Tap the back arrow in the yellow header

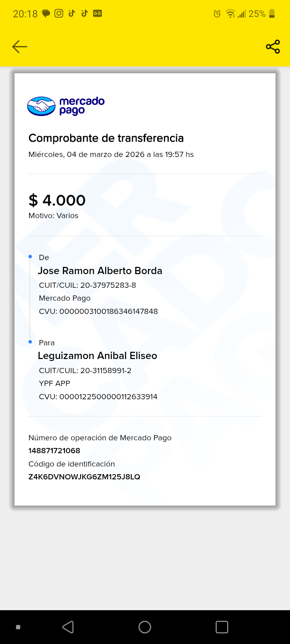pos(19,47)
